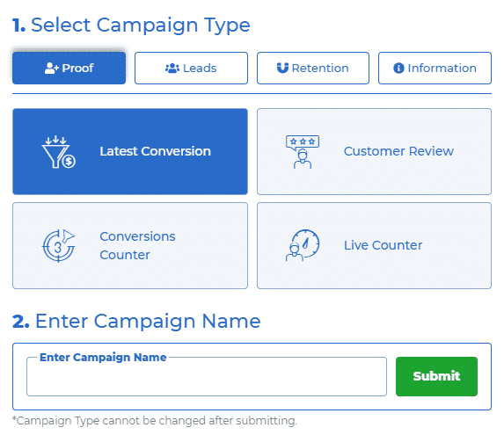Click the Customer Review label text
The width and height of the screenshot is (504, 435).
pyautogui.click(x=398, y=151)
